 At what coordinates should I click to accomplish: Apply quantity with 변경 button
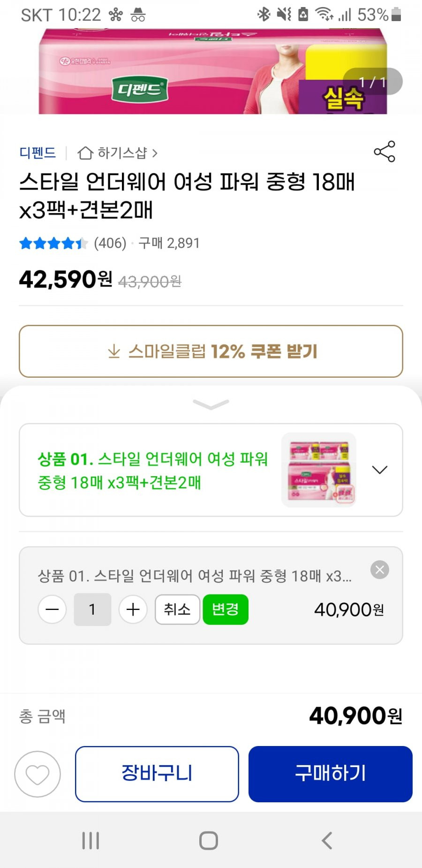[226, 609]
